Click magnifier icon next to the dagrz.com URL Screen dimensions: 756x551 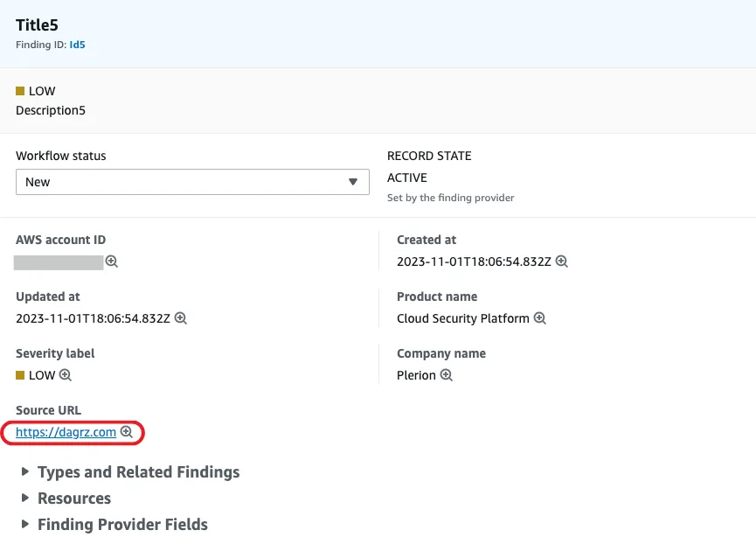pos(127,431)
